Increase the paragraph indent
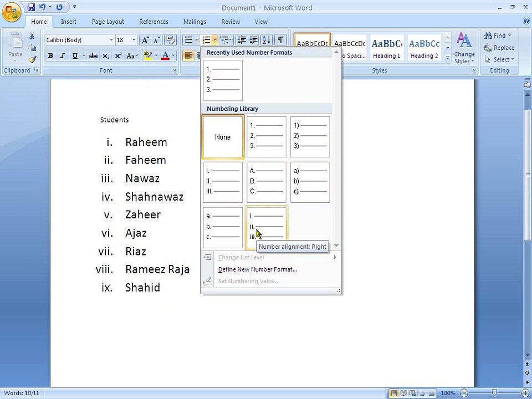 [253, 40]
